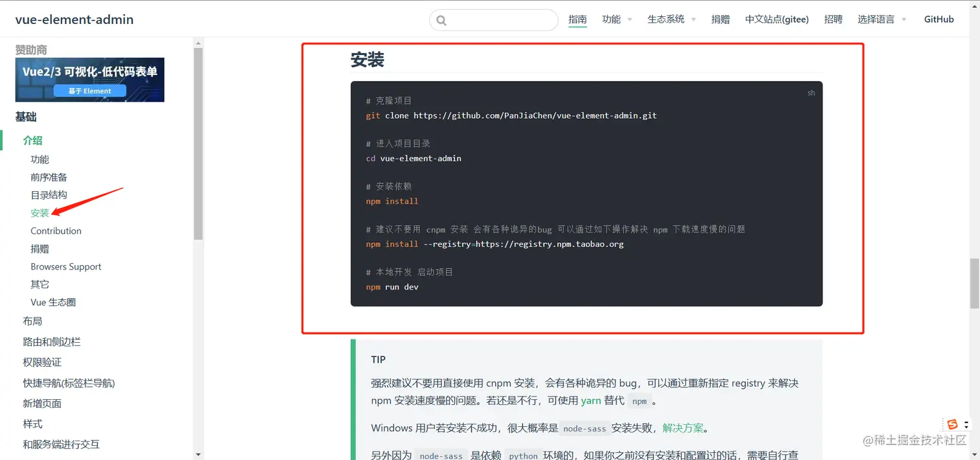Screen dimensions: 980x460
Task: Open 布局 sidebar page
Action: tap(32, 321)
